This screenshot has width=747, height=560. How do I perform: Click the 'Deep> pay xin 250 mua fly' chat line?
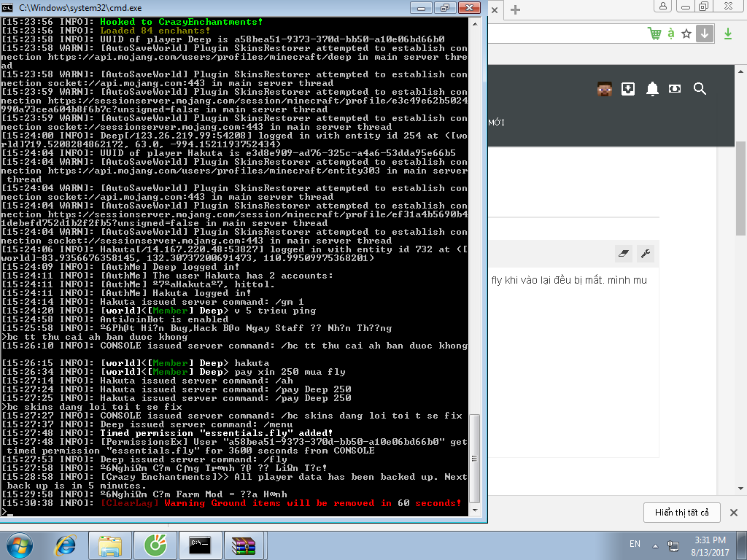(x=174, y=371)
